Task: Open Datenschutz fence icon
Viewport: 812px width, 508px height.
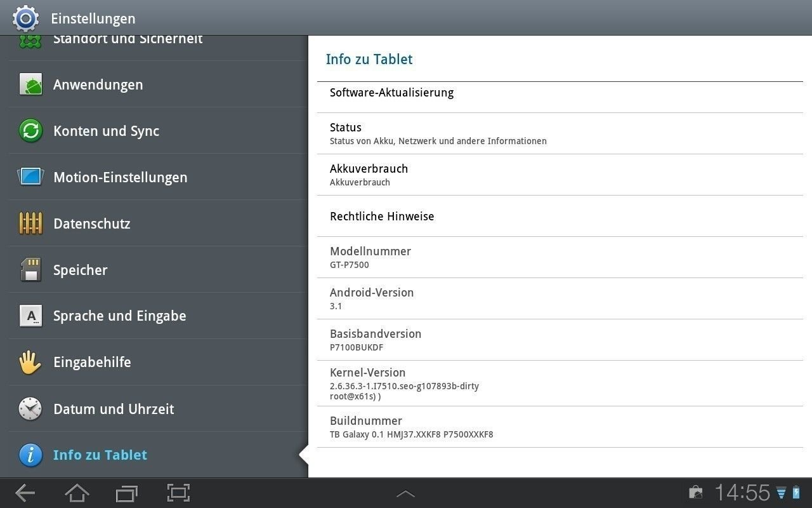Action: pyautogui.click(x=30, y=224)
